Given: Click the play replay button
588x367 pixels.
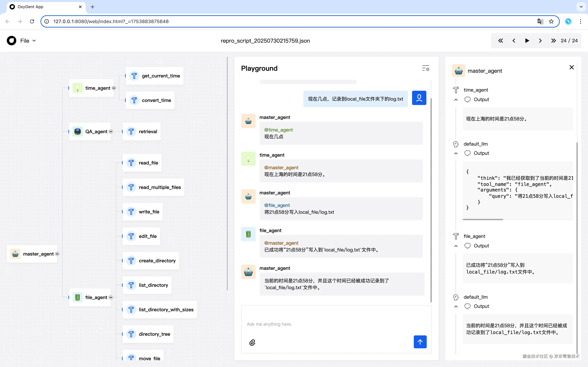Looking at the screenshot, I should click(527, 41).
